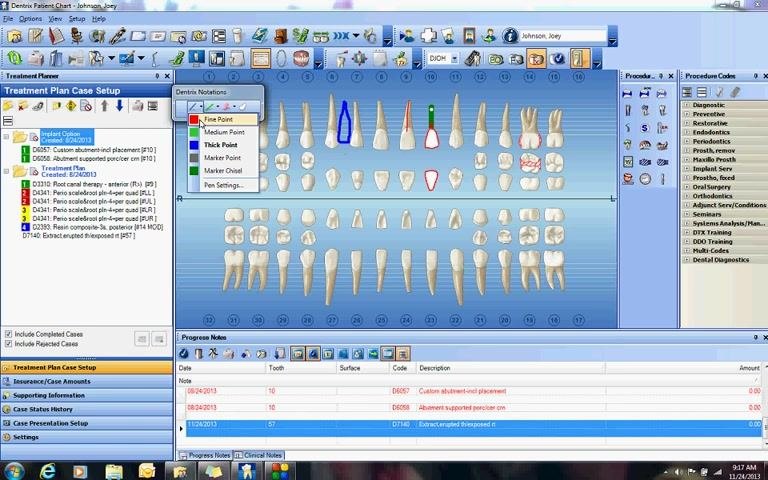The image size is (768, 480).
Task: Click the blue down arrow in Treatment Plan toolbar
Action: (119, 106)
